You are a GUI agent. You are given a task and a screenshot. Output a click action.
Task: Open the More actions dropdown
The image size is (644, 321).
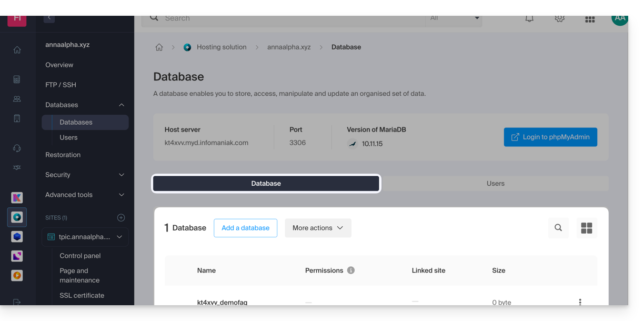click(318, 228)
